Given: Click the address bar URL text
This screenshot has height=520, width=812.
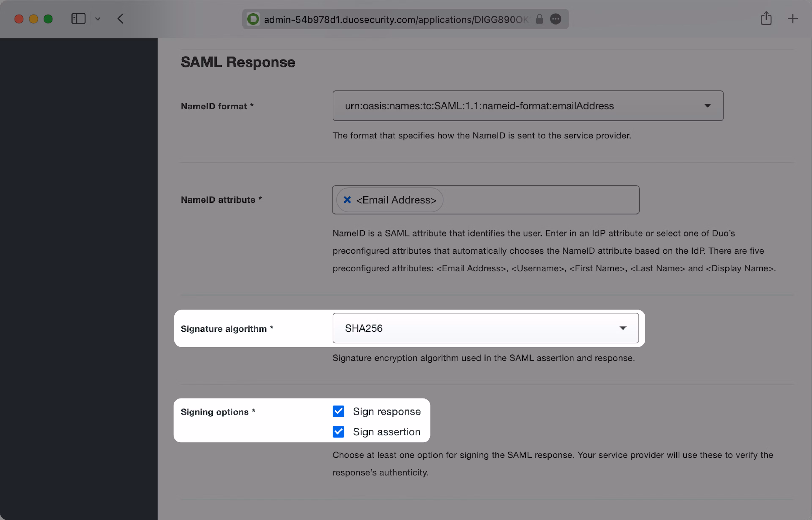Looking at the screenshot, I should (395, 20).
